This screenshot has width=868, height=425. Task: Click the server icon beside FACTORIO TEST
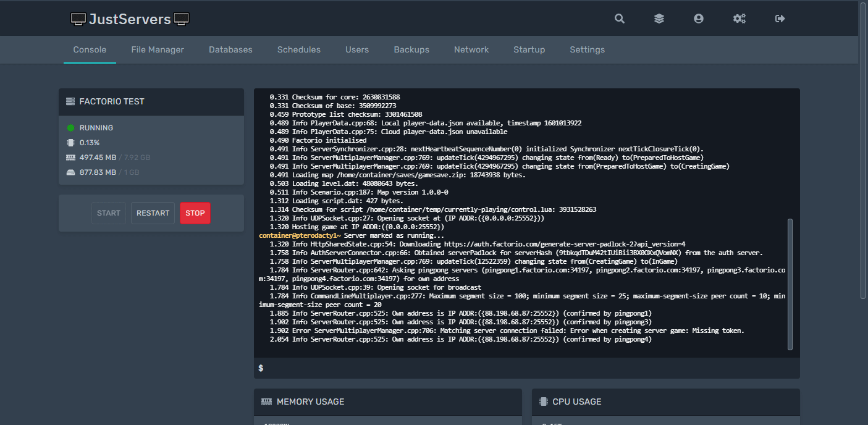pyautogui.click(x=70, y=101)
